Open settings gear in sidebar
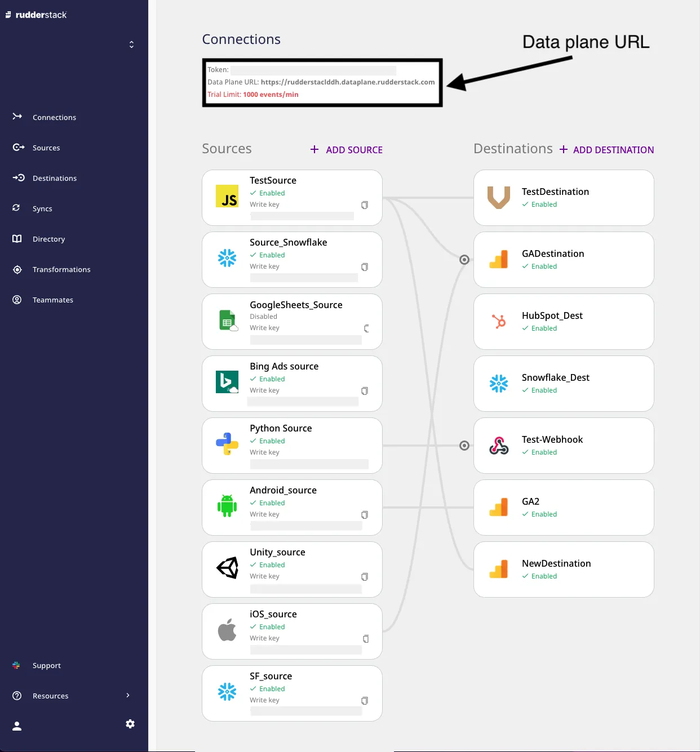The image size is (700, 752). (x=130, y=724)
